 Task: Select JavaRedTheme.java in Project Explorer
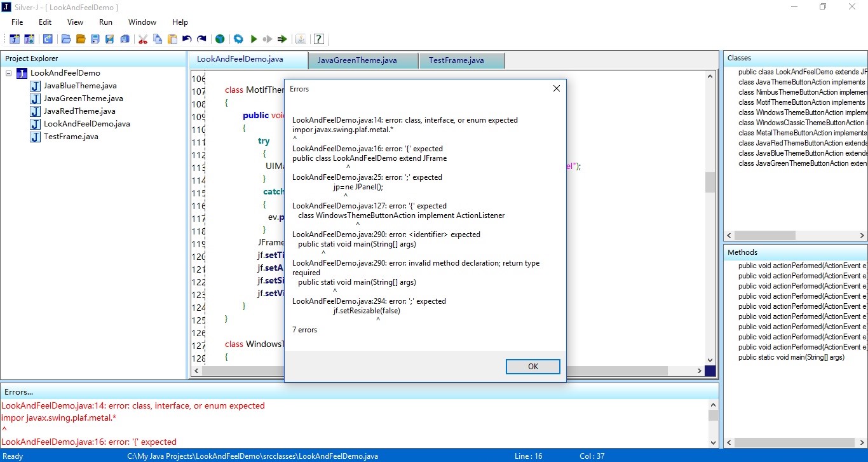click(79, 111)
